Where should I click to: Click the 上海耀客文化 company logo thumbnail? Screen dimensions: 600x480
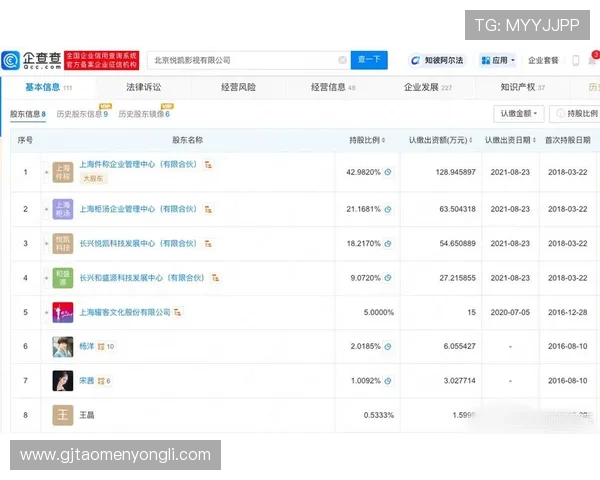(x=63, y=312)
